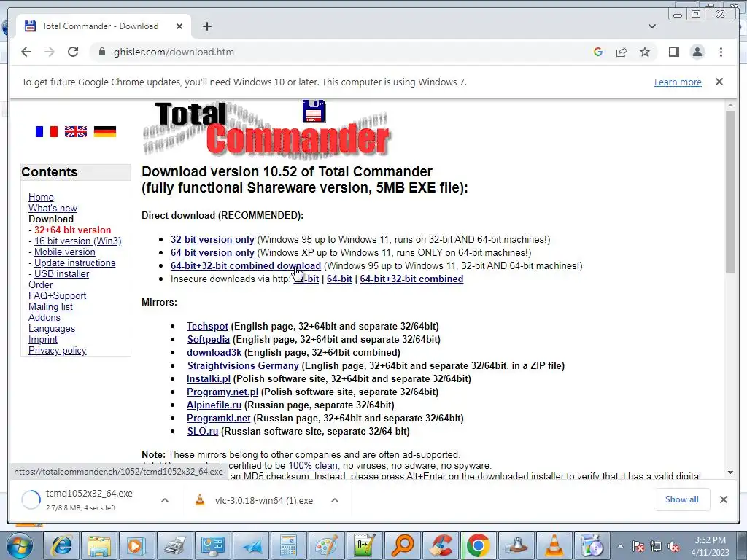This screenshot has width=747, height=560.
Task: Go back to the previous page
Action: (x=26, y=52)
